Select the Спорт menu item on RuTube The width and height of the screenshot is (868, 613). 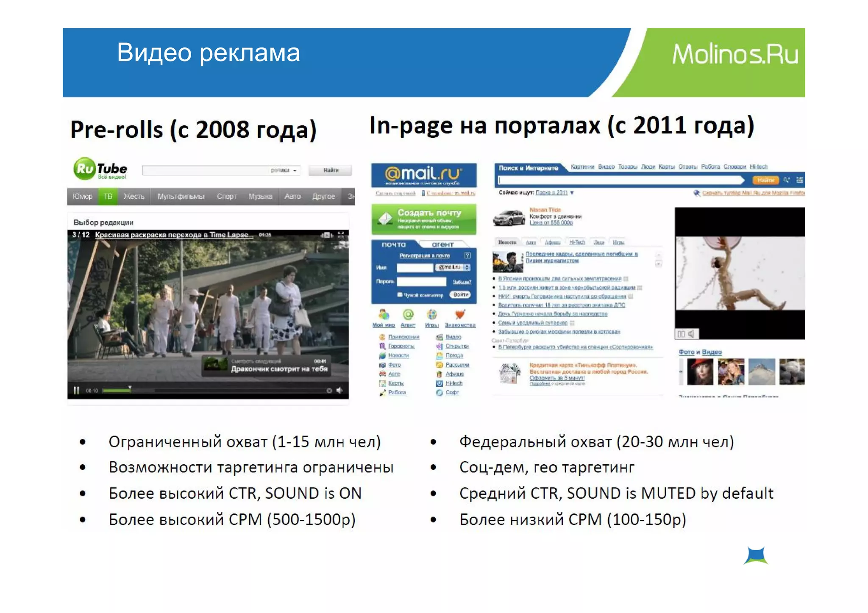click(226, 197)
